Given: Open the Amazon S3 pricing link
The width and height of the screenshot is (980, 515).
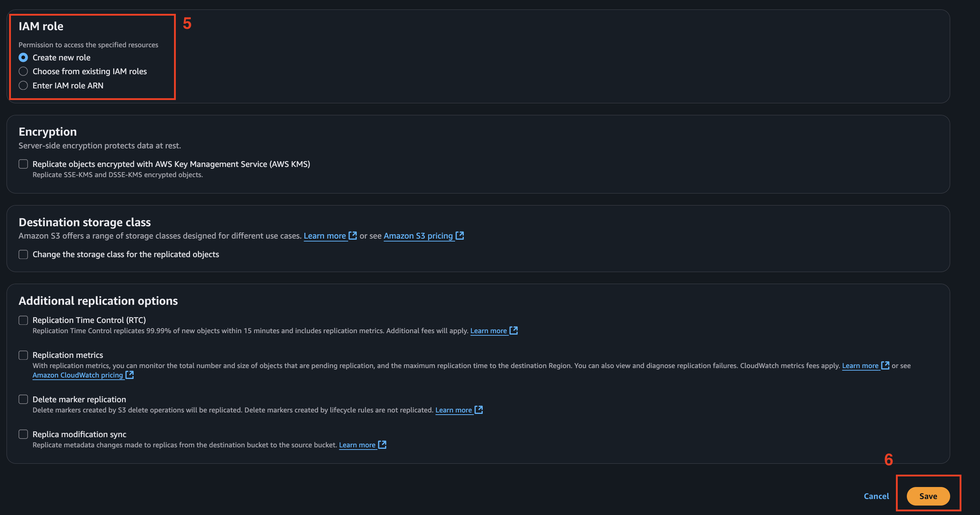Looking at the screenshot, I should [x=418, y=236].
